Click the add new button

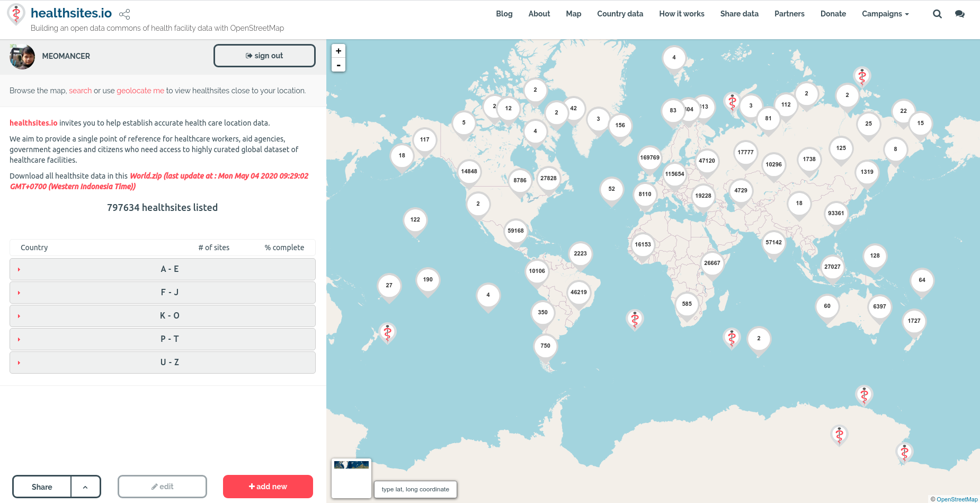click(268, 487)
